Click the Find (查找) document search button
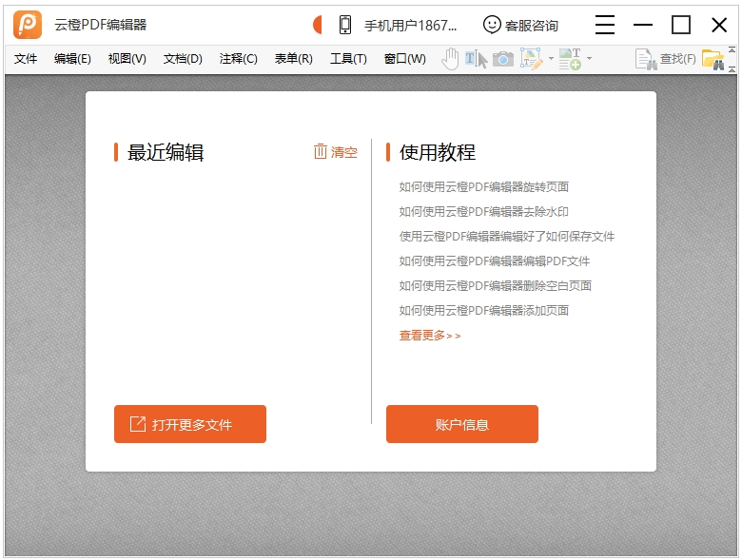Screen dimensions: 742x560 (665, 59)
